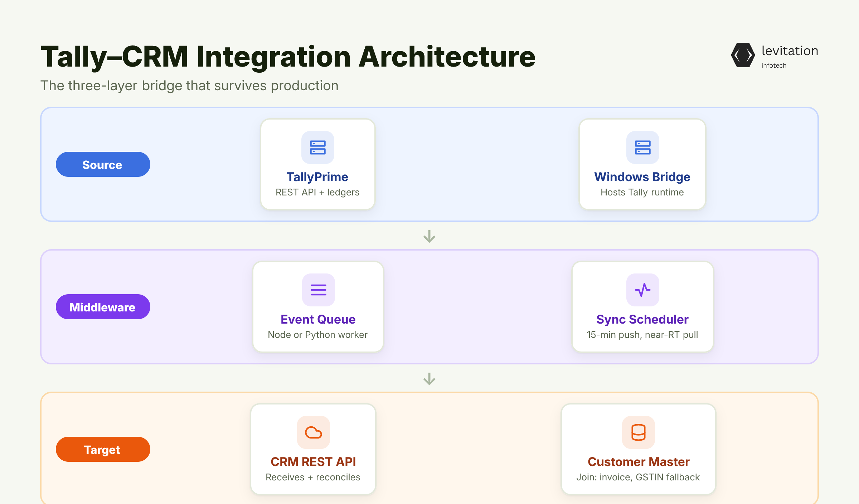This screenshot has height=504, width=859.
Task: Click the 'three-layer bridge' subtitle text
Action: [189, 86]
